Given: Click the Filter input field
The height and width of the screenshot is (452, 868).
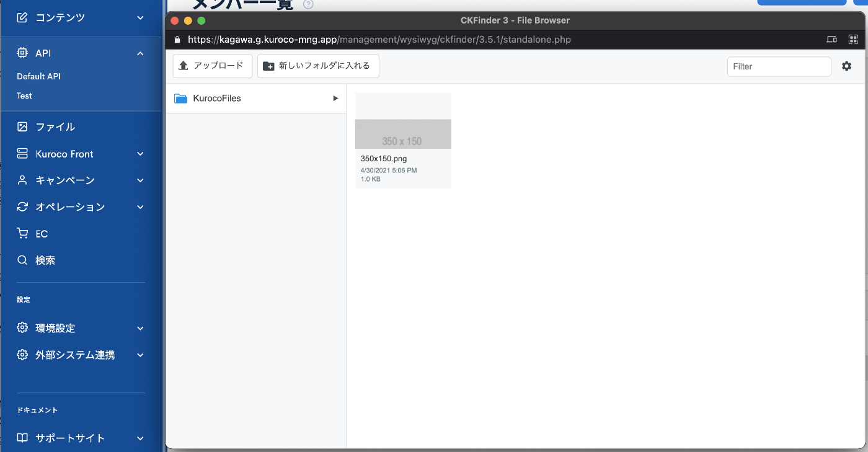Looking at the screenshot, I should click(779, 66).
